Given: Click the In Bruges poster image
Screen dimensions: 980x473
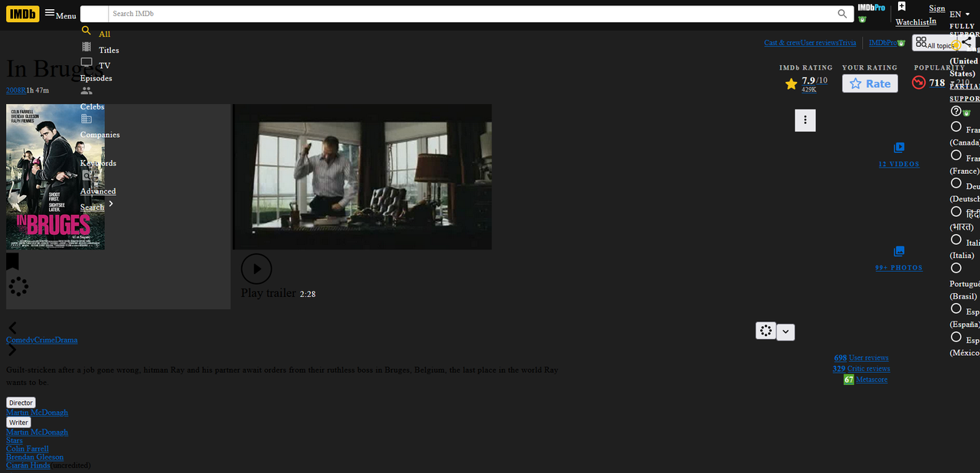Looking at the screenshot, I should (55, 177).
